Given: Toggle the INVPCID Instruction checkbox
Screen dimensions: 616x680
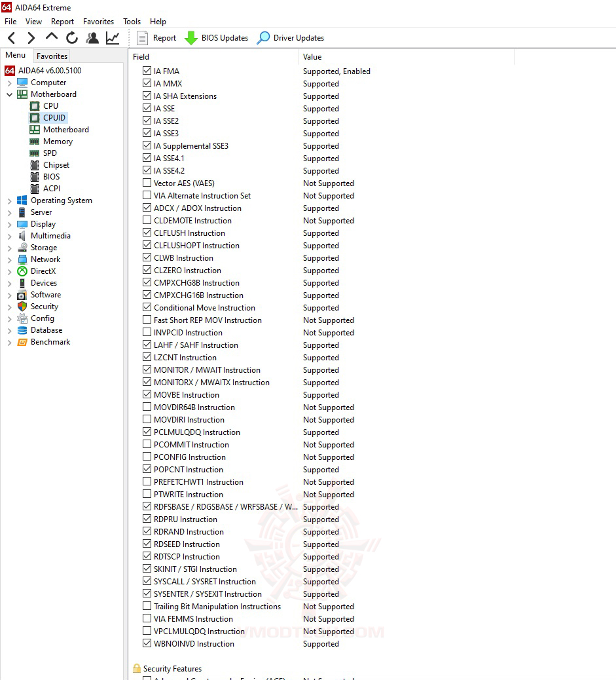Looking at the screenshot, I should [147, 332].
